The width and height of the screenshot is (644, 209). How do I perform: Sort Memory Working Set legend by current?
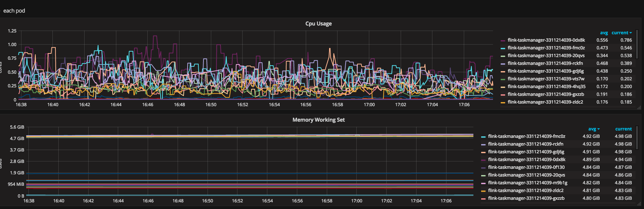click(623, 129)
